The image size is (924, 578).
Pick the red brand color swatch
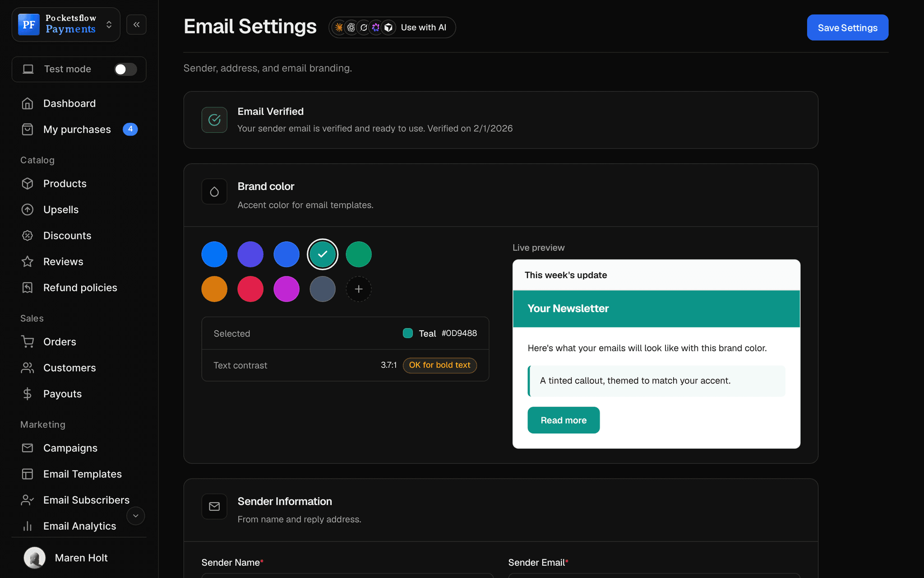(250, 289)
